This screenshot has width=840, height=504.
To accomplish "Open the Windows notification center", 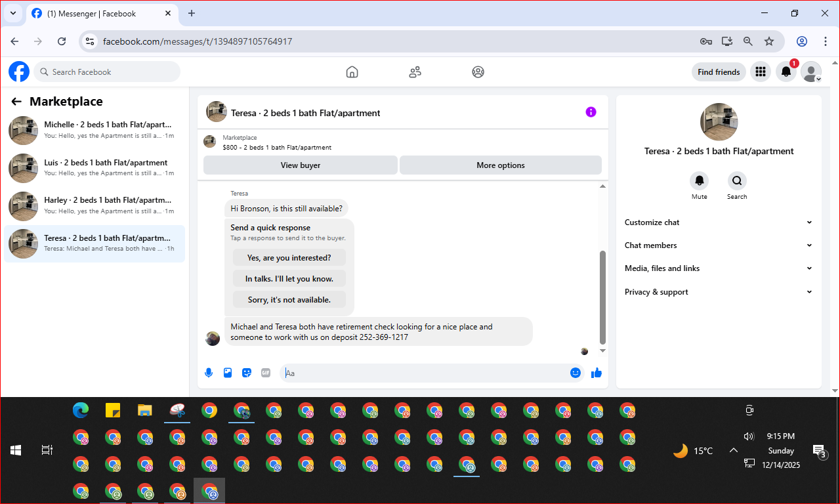I will coord(820,451).
